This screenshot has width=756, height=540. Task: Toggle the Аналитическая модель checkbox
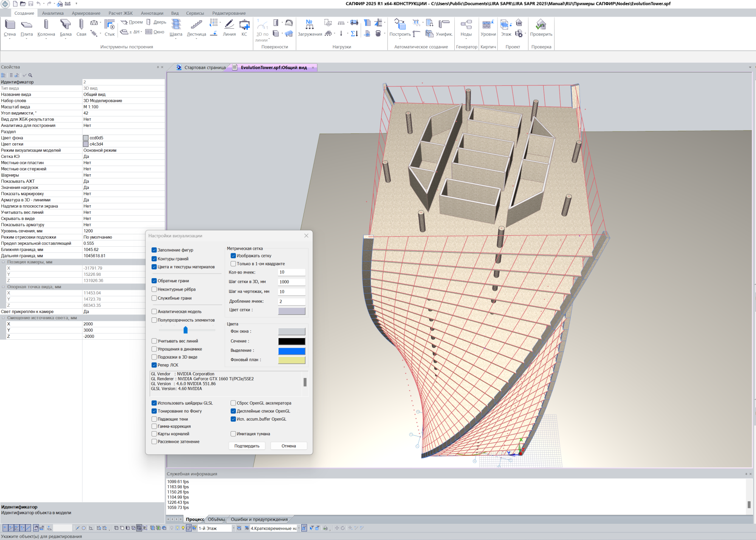(154, 312)
